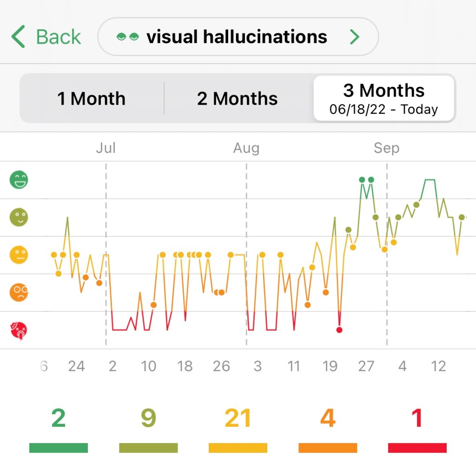The height and width of the screenshot is (476, 476).
Task: Tap the Back text link
Action: (x=59, y=37)
